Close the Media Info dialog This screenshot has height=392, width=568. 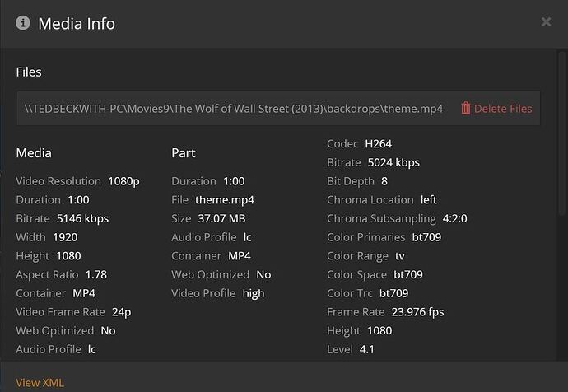point(546,22)
